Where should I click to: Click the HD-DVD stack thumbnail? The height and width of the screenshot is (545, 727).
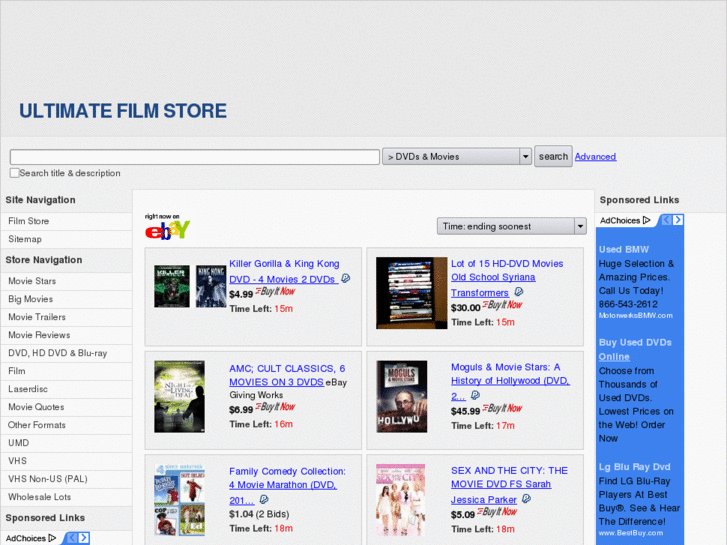(x=411, y=293)
